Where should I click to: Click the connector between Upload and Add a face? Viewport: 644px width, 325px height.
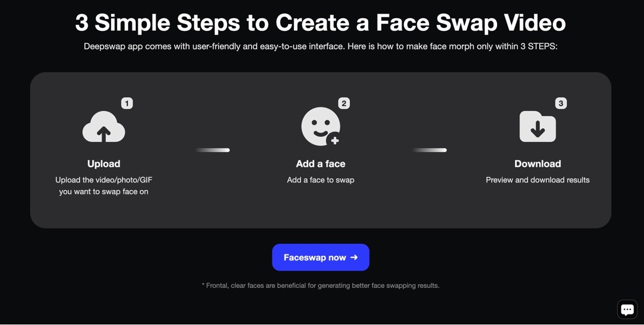click(x=213, y=150)
